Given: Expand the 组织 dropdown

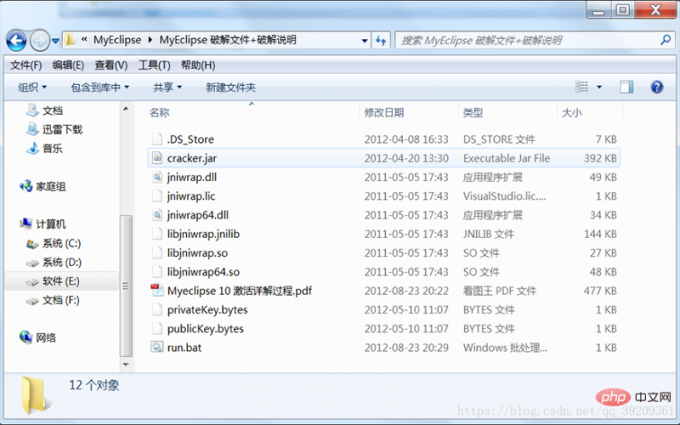Looking at the screenshot, I should point(32,87).
